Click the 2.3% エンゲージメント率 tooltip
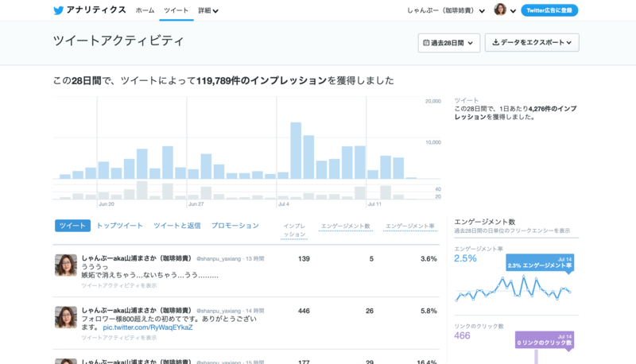 click(540, 262)
